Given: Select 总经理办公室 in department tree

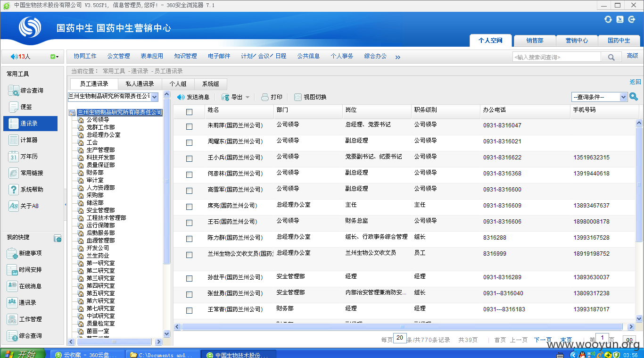Looking at the screenshot, I should [103, 135].
